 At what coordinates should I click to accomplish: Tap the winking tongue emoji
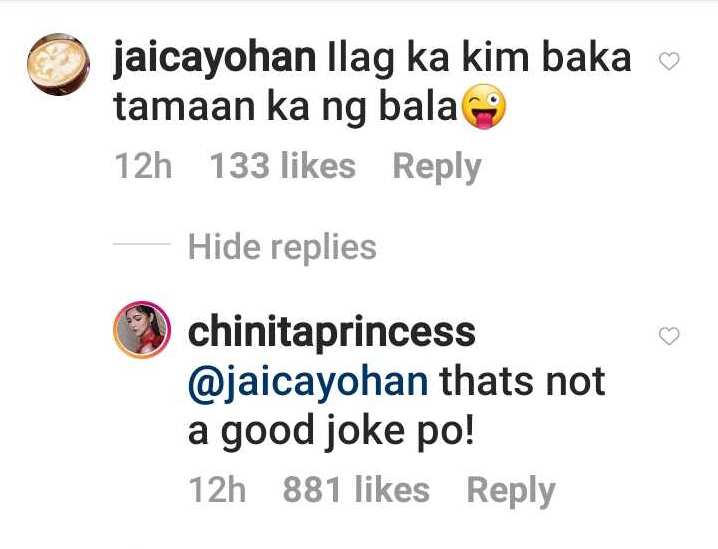[x=484, y=107]
